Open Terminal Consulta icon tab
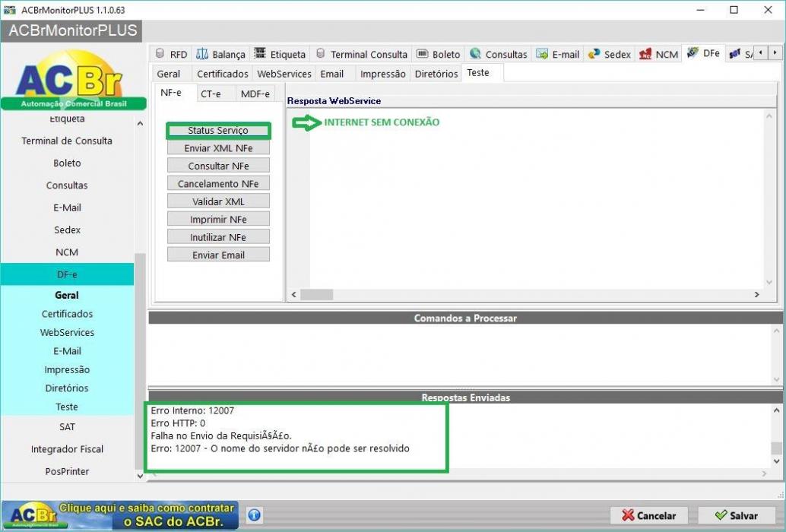786x532 pixels. (361, 54)
